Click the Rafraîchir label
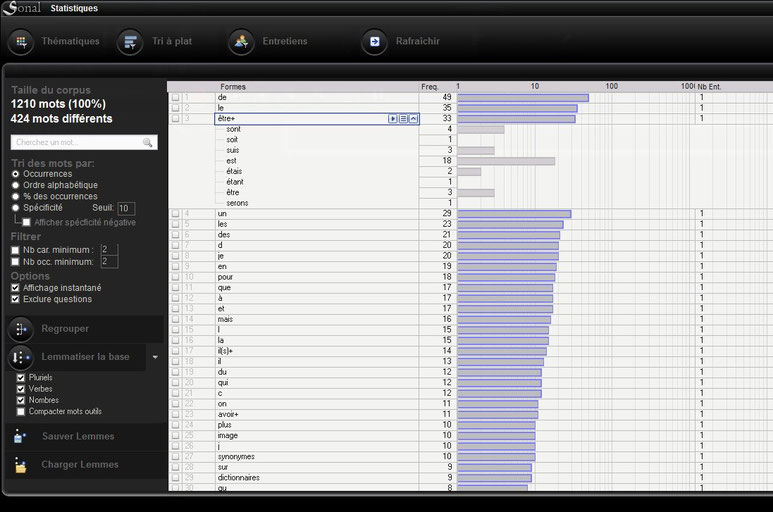 tap(418, 41)
